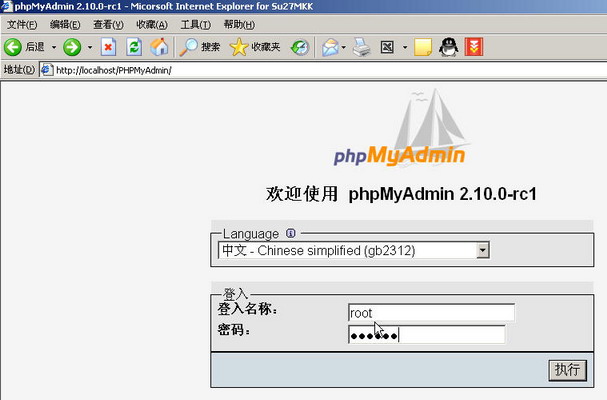Open Favorites star icon
607x400 pixels.
pyautogui.click(x=239, y=47)
